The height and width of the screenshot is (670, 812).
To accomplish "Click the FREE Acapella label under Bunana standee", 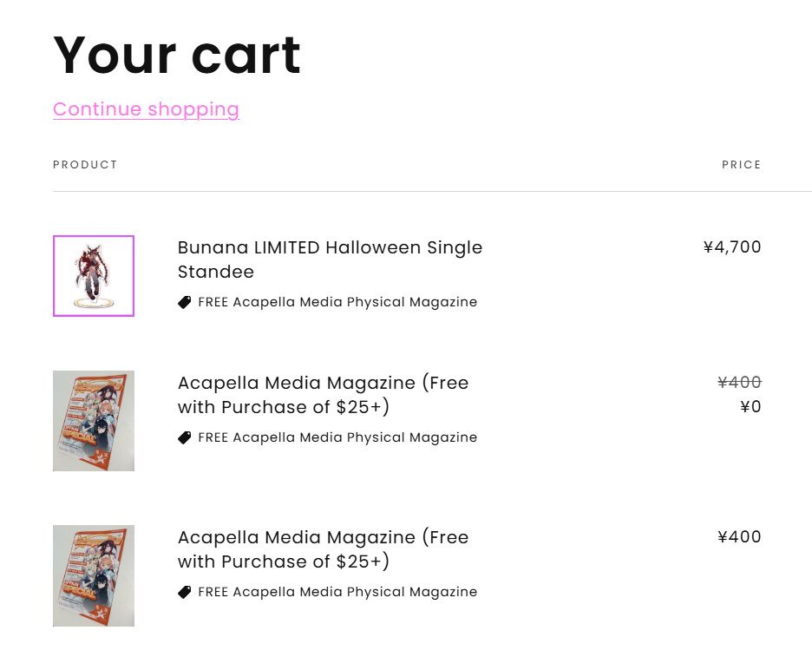I will [337, 302].
